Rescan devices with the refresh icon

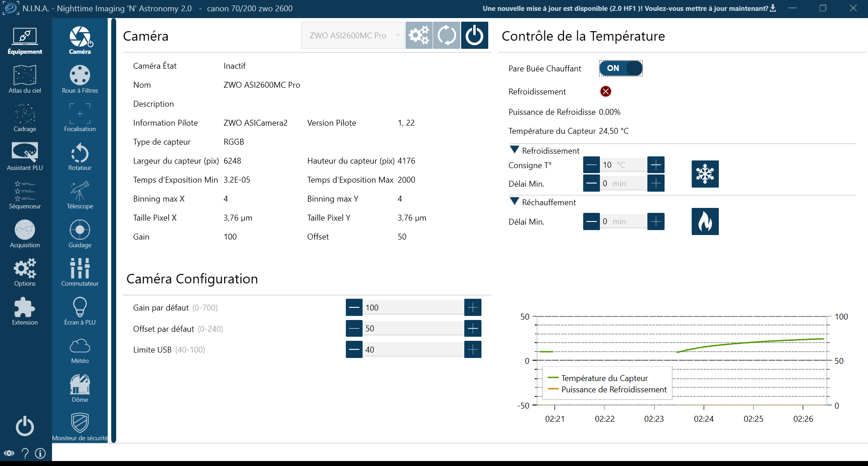[446, 35]
